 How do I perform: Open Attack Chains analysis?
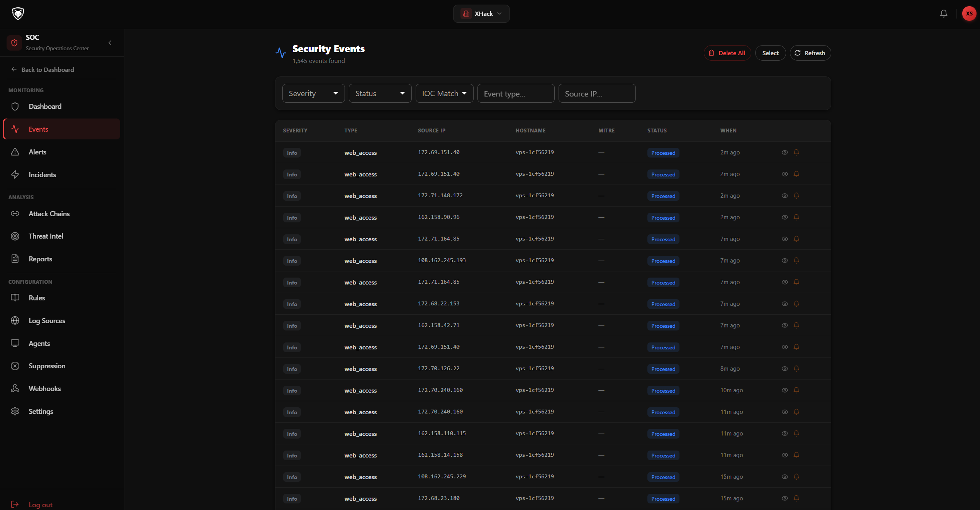pos(61,213)
